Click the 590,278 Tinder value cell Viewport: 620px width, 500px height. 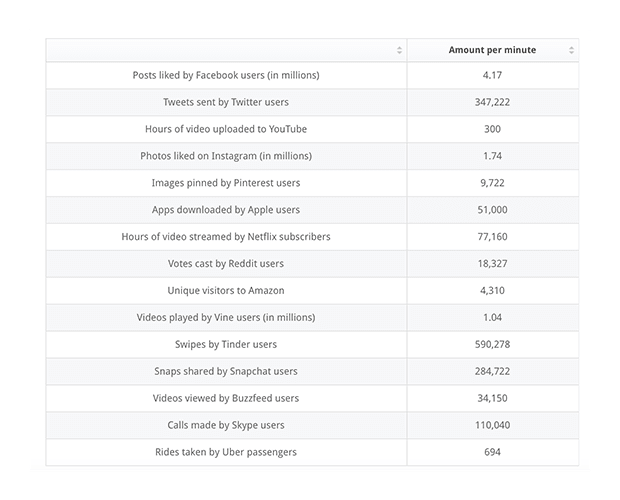coord(491,344)
